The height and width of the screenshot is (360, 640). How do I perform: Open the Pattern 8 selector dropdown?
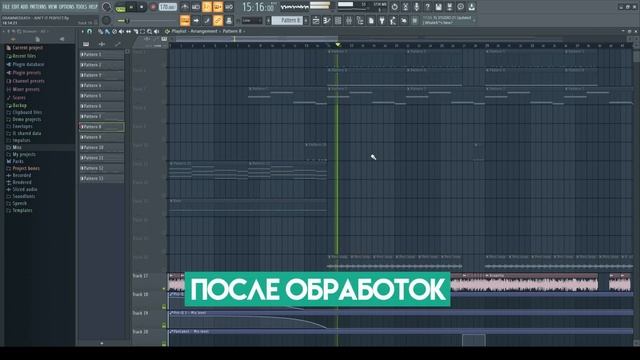(x=287, y=20)
